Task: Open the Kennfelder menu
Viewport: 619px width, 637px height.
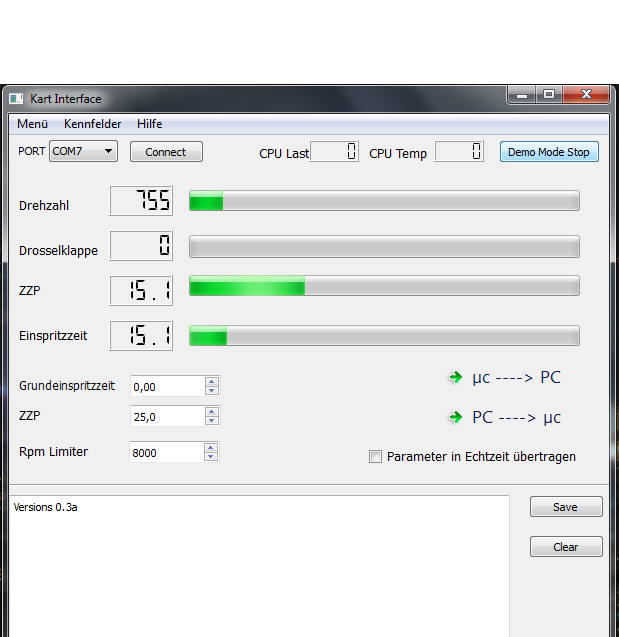Action: point(93,124)
